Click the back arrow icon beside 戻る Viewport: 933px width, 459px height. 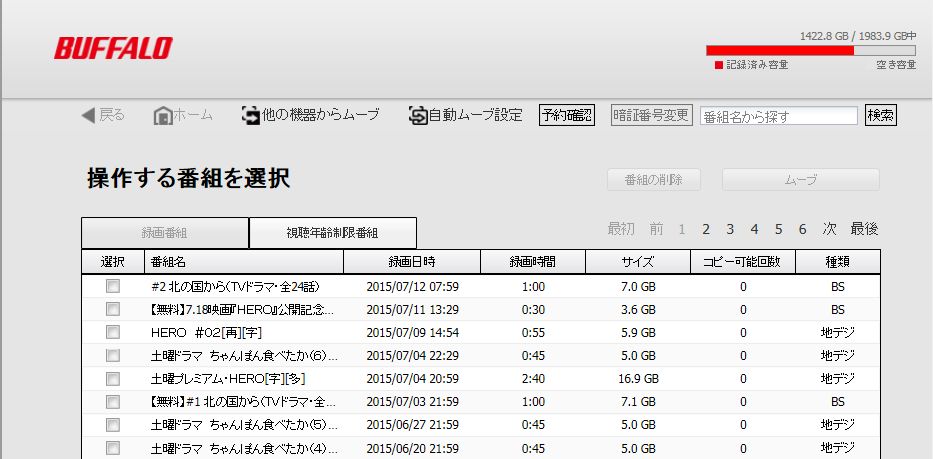(88, 115)
